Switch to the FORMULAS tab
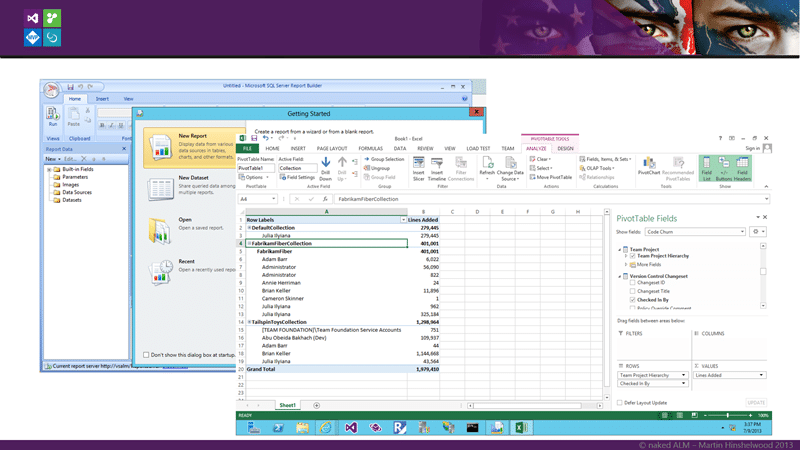This screenshot has height=450, width=800. click(370, 148)
